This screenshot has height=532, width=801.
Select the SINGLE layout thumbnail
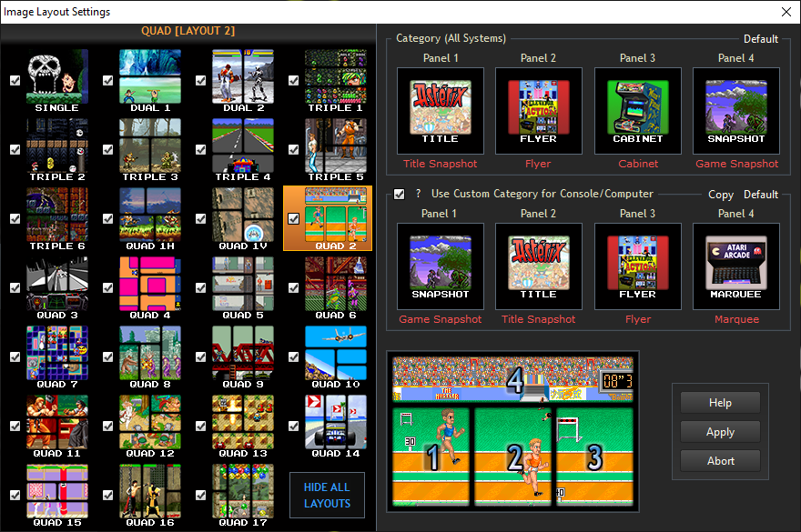click(56, 80)
